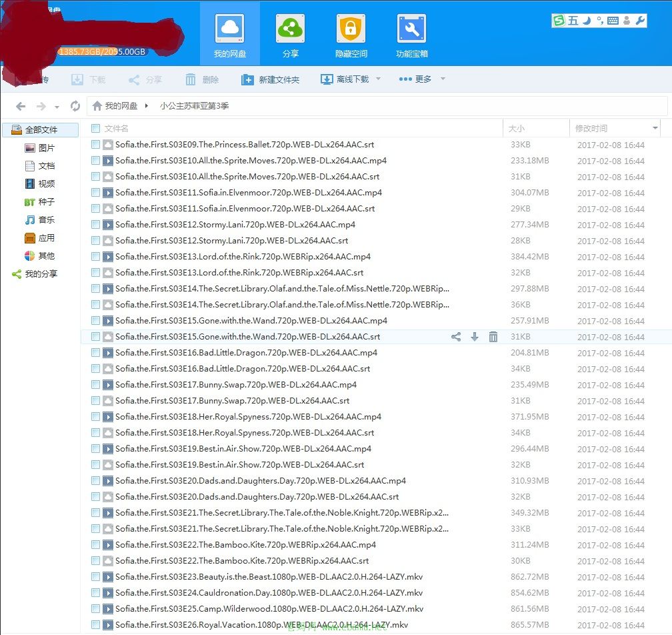
Task: Check S03E13 Lord of the Rink mp4 checkbox
Action: (x=95, y=256)
